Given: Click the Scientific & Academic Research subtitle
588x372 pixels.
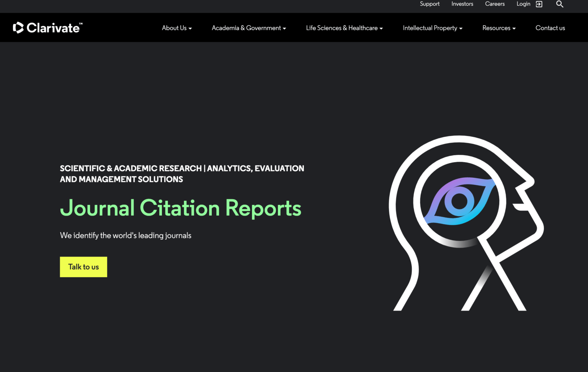Looking at the screenshot, I should tap(182, 174).
